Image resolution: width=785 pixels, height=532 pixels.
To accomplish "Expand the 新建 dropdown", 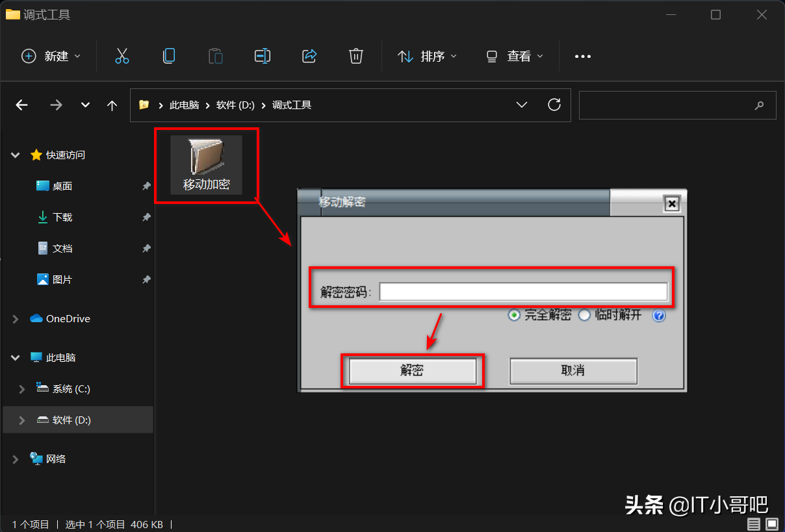I will (x=51, y=56).
